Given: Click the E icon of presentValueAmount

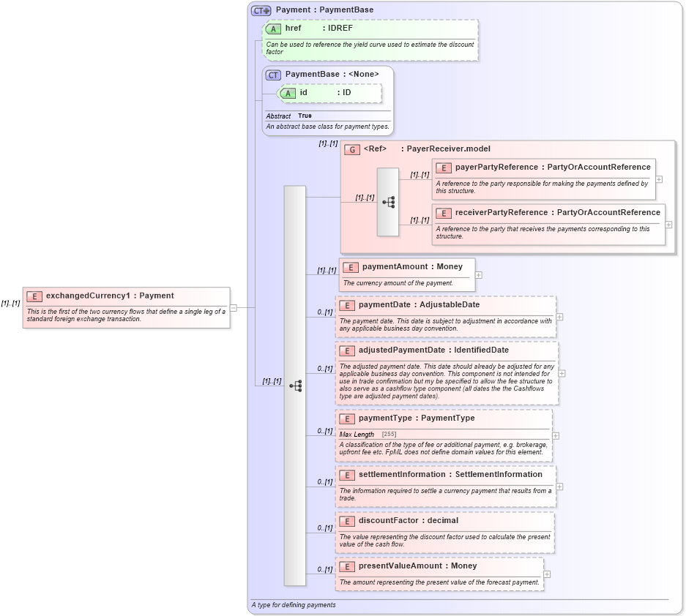Looking at the screenshot, I should (x=347, y=567).
